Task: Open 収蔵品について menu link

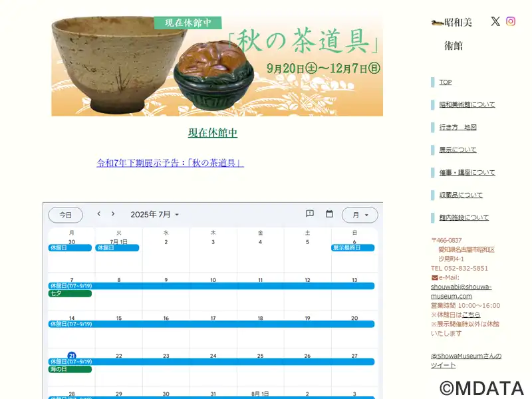Action: (x=461, y=195)
